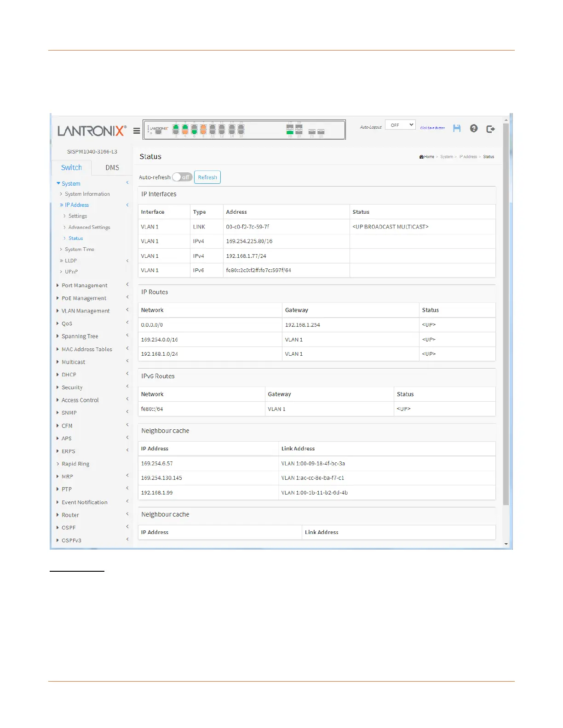The height and width of the screenshot is (728, 563).
Task: Click Home in the breadcrumb
Action: (x=429, y=157)
